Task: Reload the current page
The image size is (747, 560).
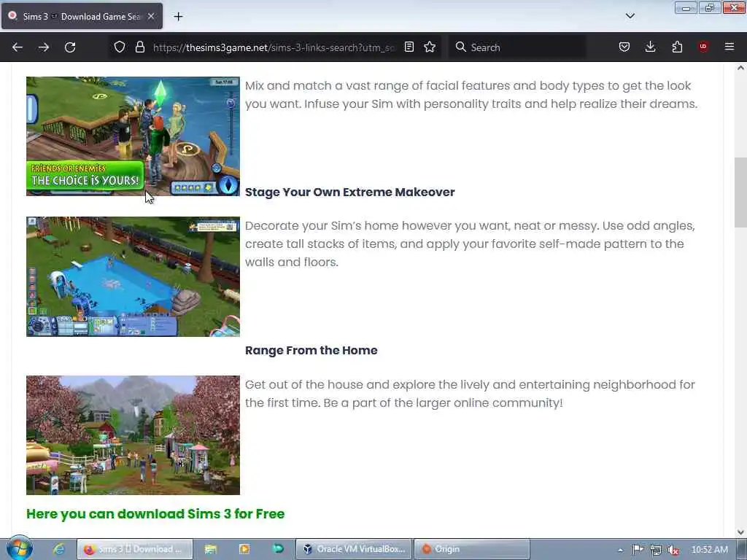Action: tap(70, 47)
